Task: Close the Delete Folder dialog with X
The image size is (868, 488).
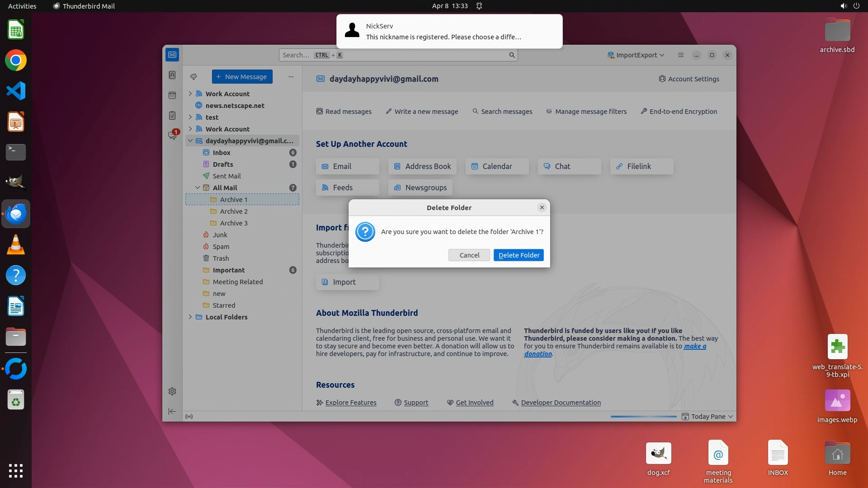Action: [542, 207]
